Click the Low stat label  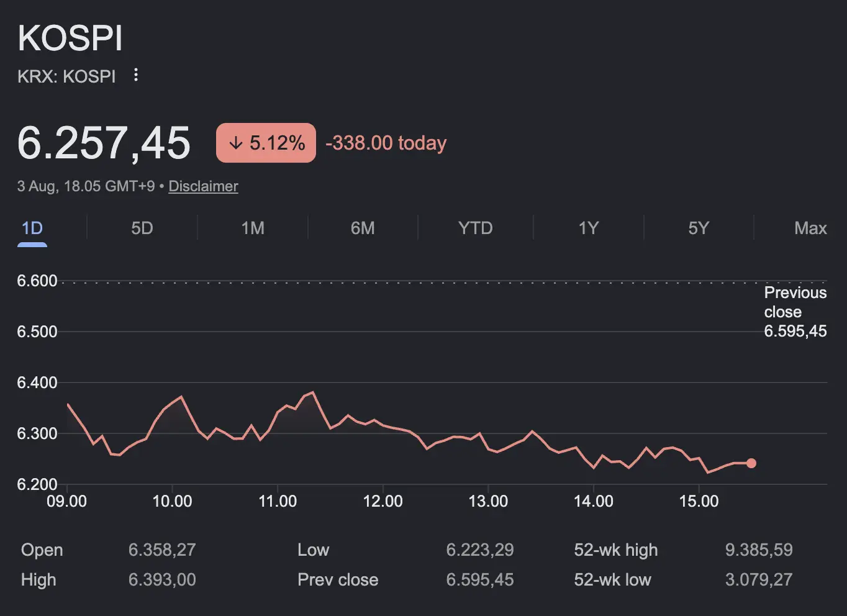(314, 550)
